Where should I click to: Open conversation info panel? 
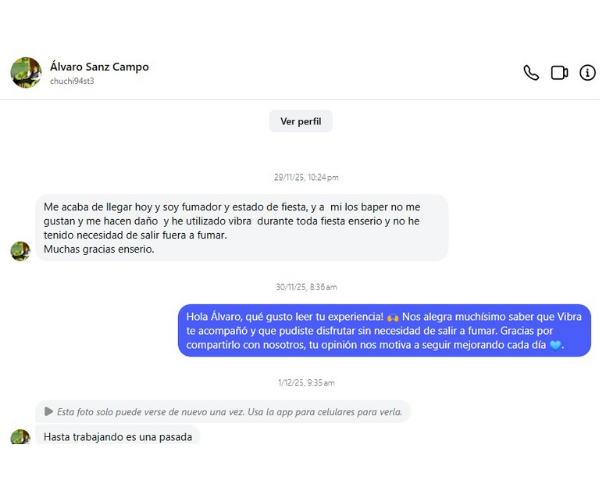pos(587,73)
